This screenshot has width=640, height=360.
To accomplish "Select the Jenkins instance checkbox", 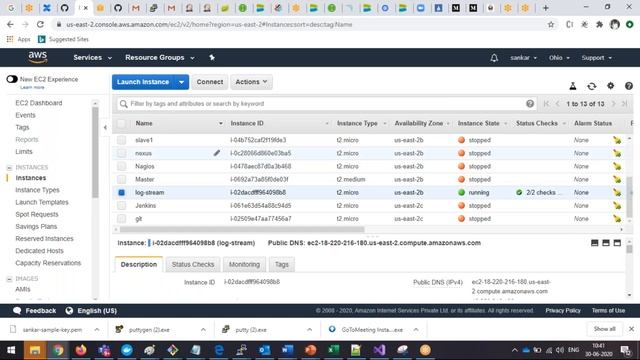I will 122,206.
